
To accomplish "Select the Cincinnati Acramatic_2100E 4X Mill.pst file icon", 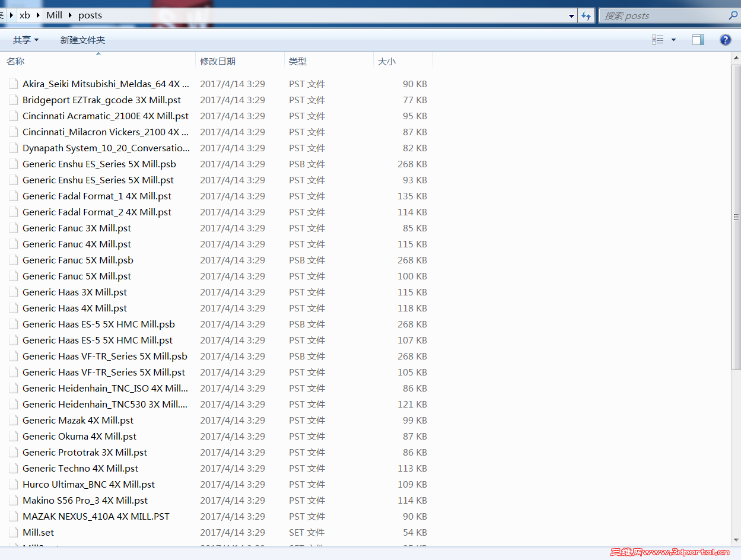I will 13,116.
